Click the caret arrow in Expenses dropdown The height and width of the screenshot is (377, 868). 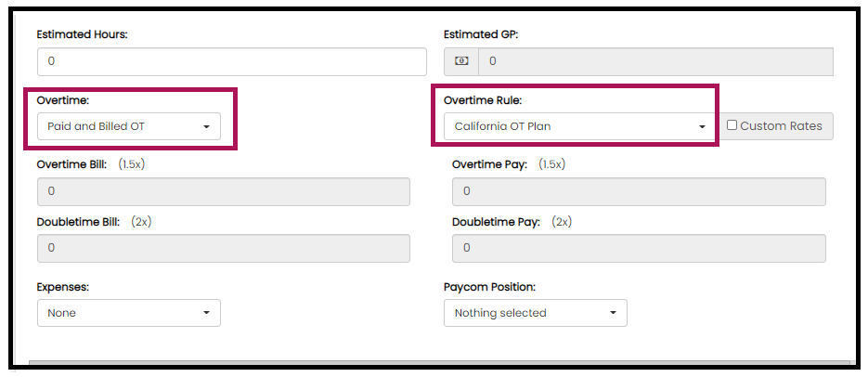point(206,313)
